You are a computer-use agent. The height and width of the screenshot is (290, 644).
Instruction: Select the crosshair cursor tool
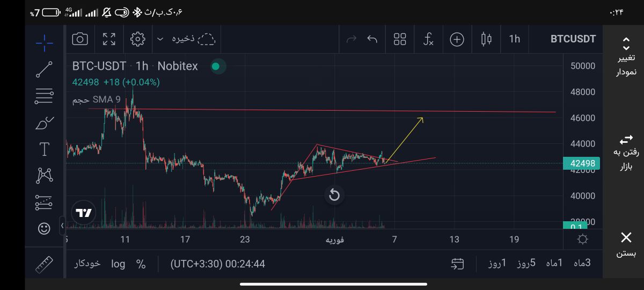(44, 42)
